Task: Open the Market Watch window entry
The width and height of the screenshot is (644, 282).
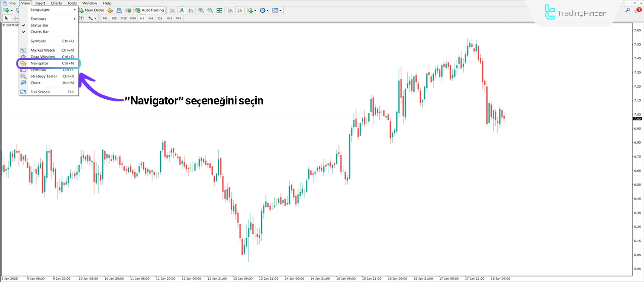Action: click(x=49, y=50)
